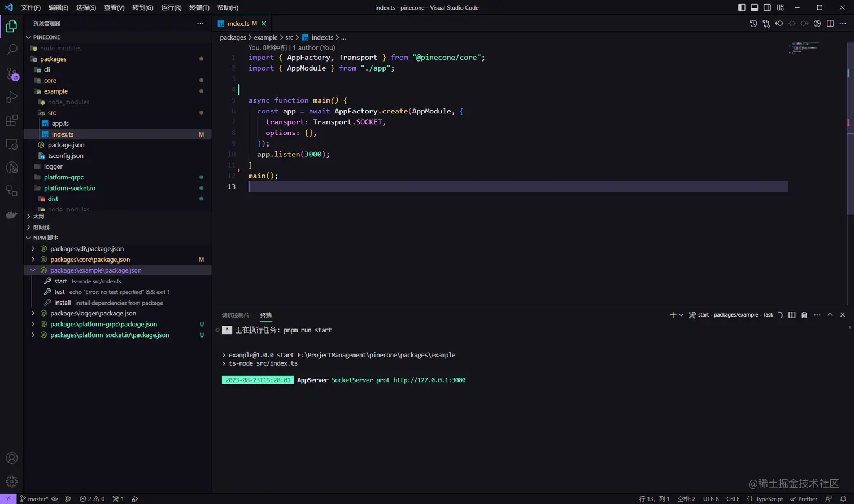Open the 终端(T) menu
The image size is (854, 504).
point(199,7)
